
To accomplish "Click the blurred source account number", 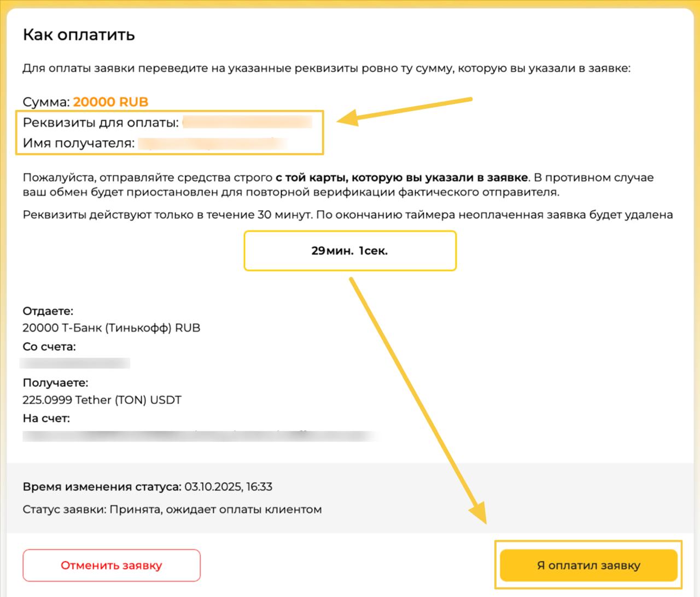I will pos(75,363).
